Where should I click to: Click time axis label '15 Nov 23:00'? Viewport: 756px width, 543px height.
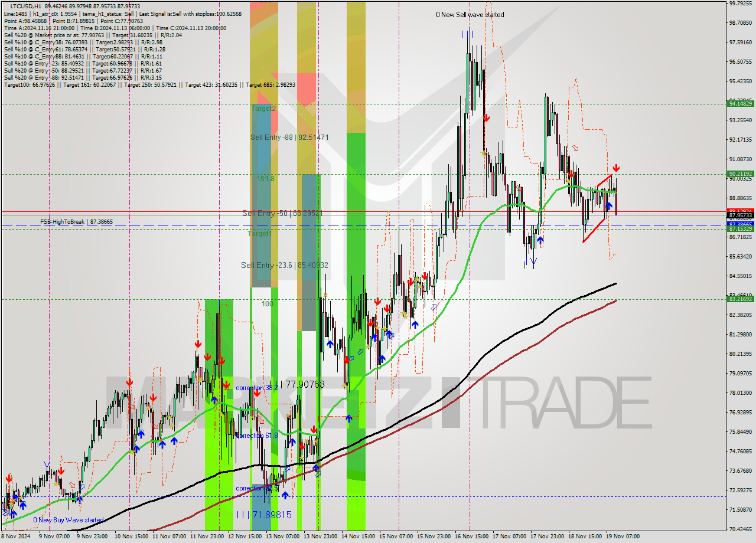coord(434,537)
